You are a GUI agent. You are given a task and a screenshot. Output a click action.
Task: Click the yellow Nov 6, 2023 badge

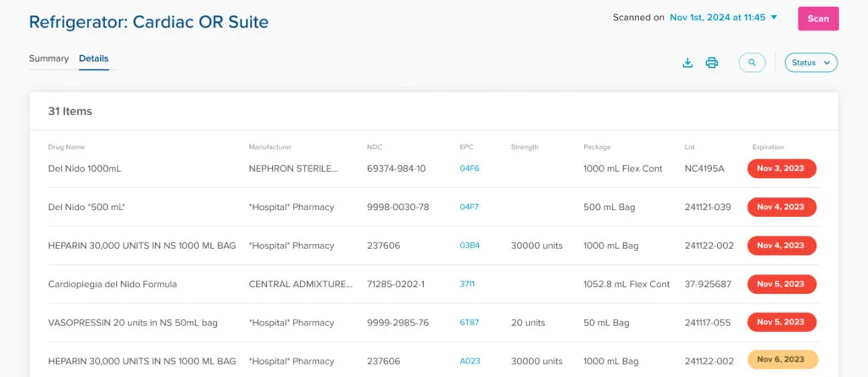781,360
